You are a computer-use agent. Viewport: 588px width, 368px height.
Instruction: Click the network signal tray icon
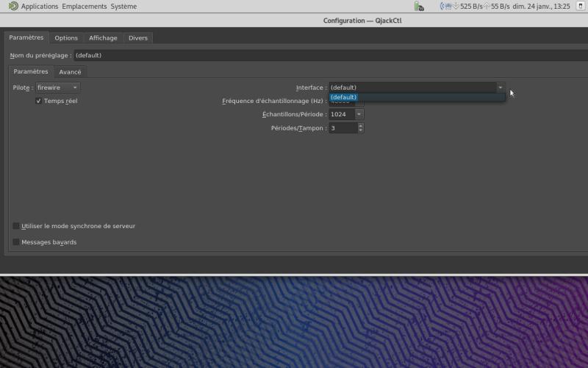[x=446, y=6]
